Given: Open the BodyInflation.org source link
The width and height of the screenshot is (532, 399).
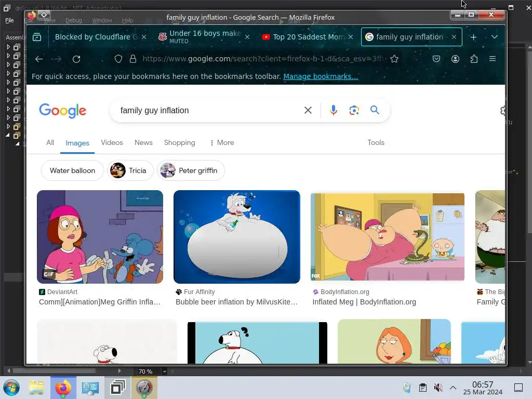Looking at the screenshot, I should (x=341, y=292).
